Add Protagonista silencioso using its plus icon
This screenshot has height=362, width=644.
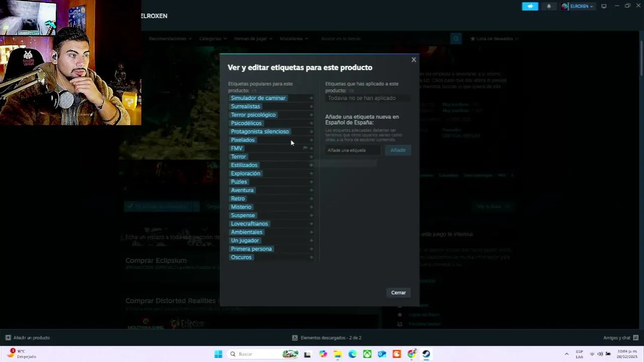[x=311, y=132]
